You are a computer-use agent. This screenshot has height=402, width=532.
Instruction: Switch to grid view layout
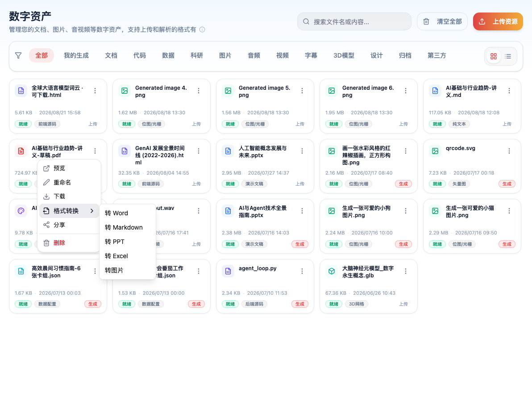click(494, 56)
